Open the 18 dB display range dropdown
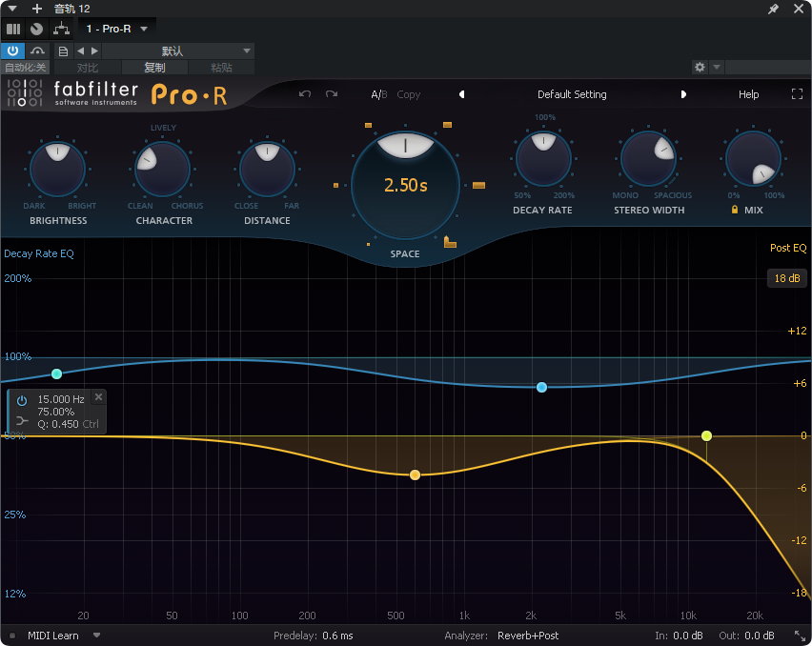This screenshot has height=646, width=812. 787,278
